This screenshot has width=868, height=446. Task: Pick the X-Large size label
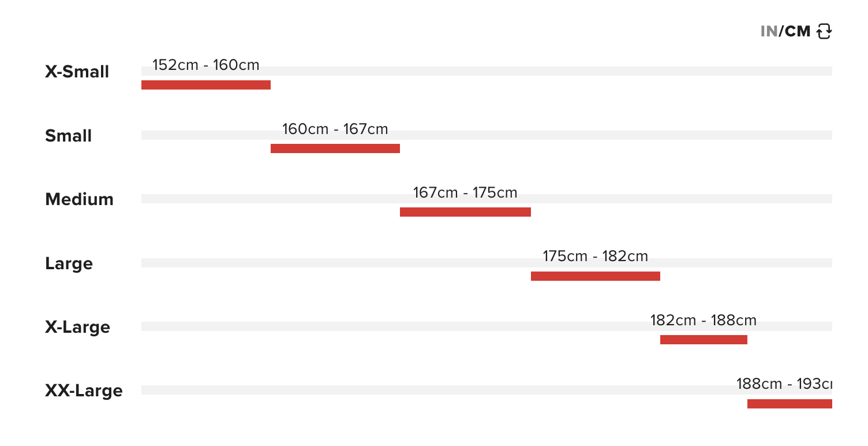tap(77, 327)
